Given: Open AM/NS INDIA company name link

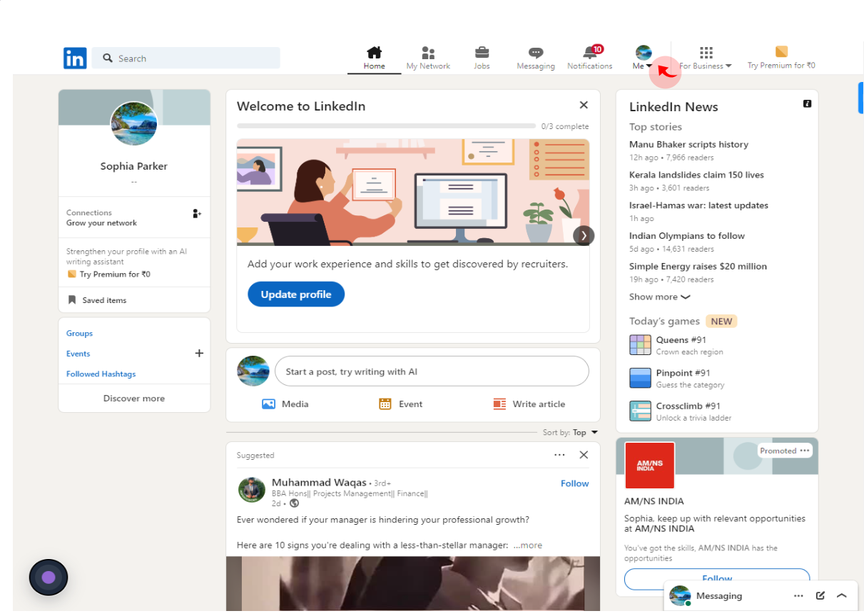Looking at the screenshot, I should coord(654,501).
